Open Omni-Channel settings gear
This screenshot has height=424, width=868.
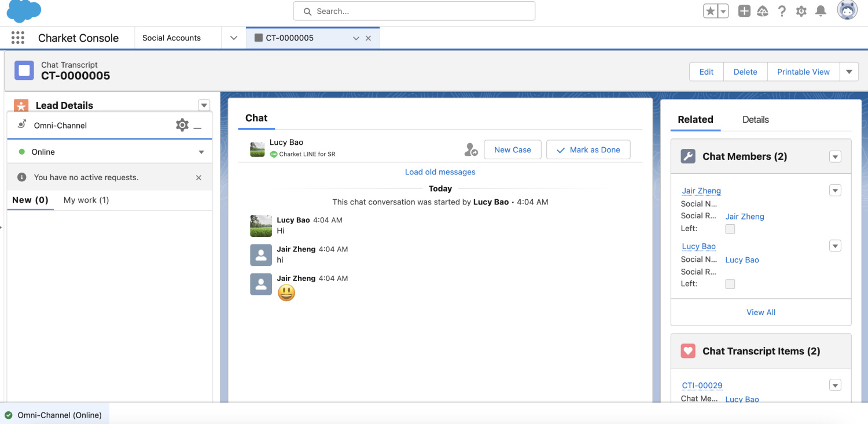pos(182,125)
